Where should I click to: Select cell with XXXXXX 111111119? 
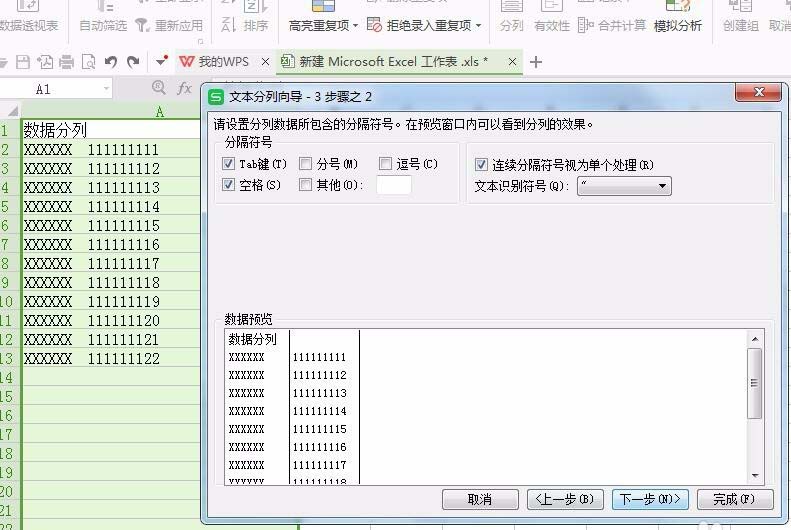[x=110, y=302]
